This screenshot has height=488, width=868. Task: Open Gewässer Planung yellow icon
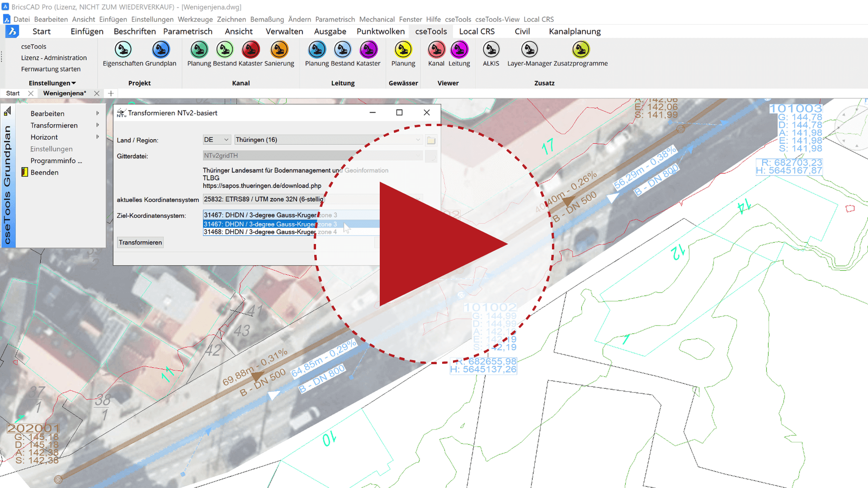[x=403, y=50]
